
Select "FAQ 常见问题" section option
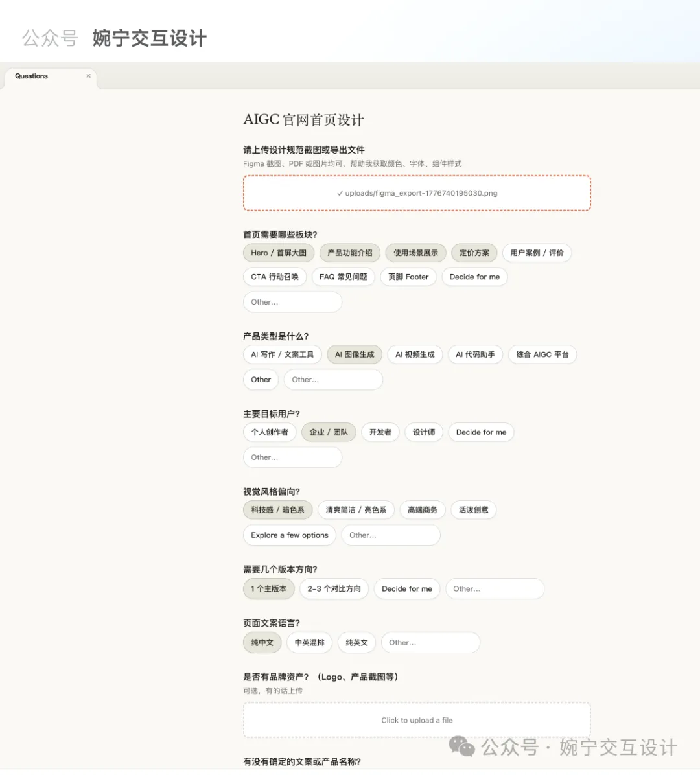[x=344, y=277]
